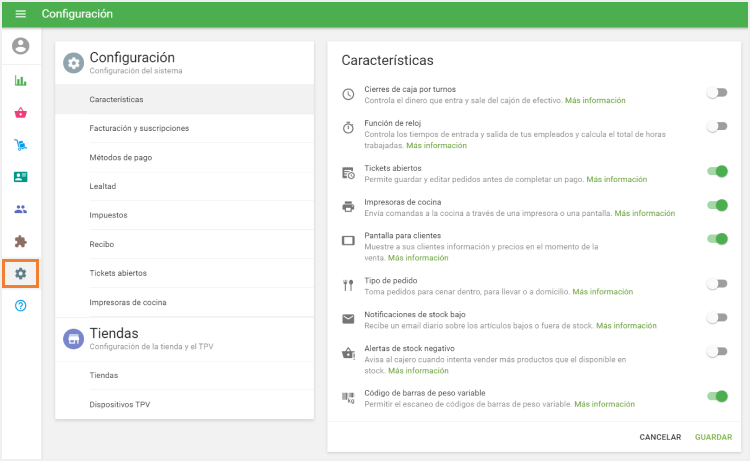Open Facturación y suscripciones section
Viewport: 750px width, 461px height.
point(185,128)
